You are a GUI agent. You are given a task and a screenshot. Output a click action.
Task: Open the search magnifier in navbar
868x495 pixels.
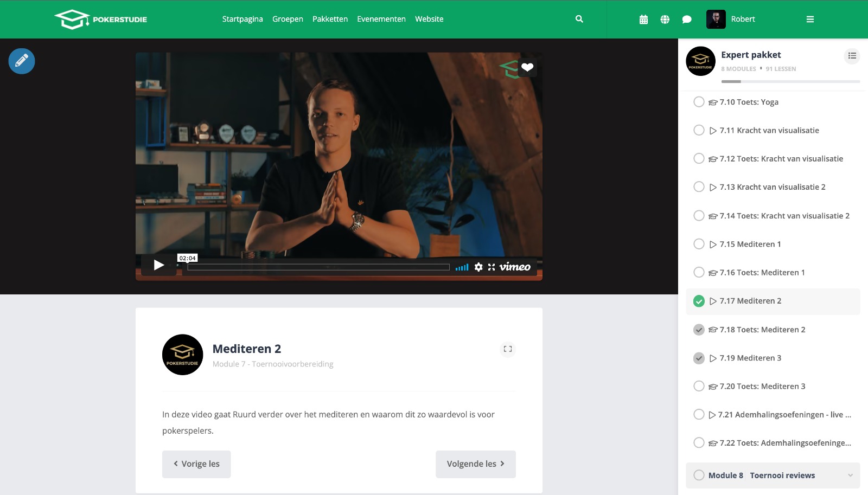[x=579, y=19]
